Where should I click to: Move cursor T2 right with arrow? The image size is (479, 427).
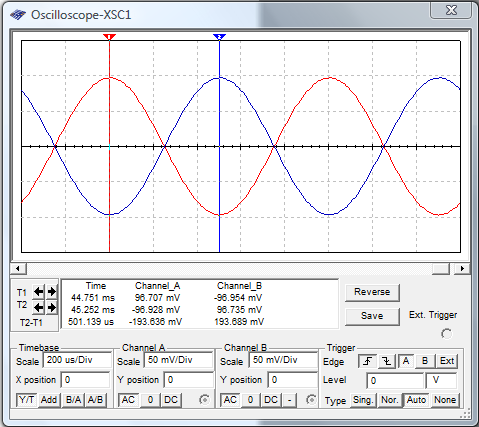(x=52, y=307)
